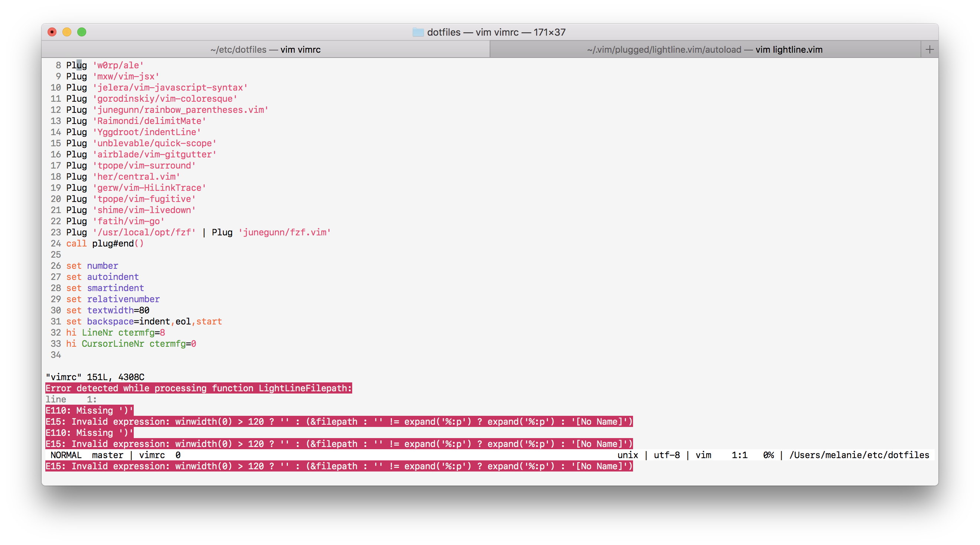Click Plug 'w0rp/ale' on line 8
Screen dimensions: 980x545
click(x=104, y=65)
